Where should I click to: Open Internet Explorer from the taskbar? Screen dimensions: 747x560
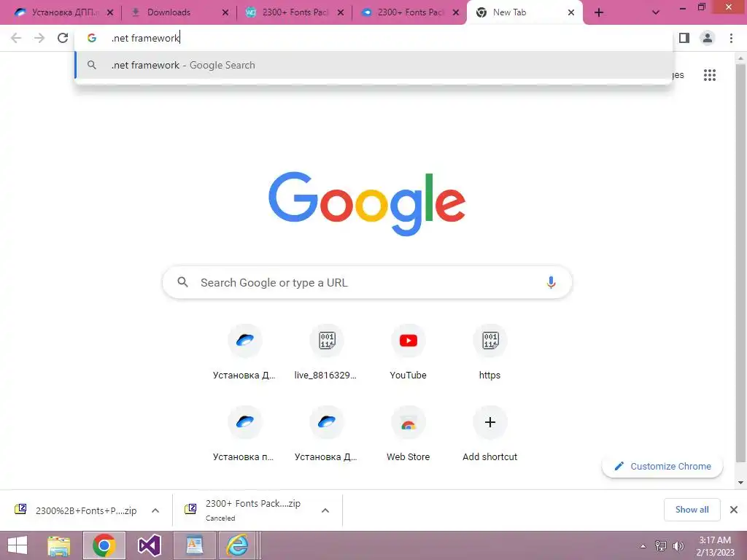(237, 545)
